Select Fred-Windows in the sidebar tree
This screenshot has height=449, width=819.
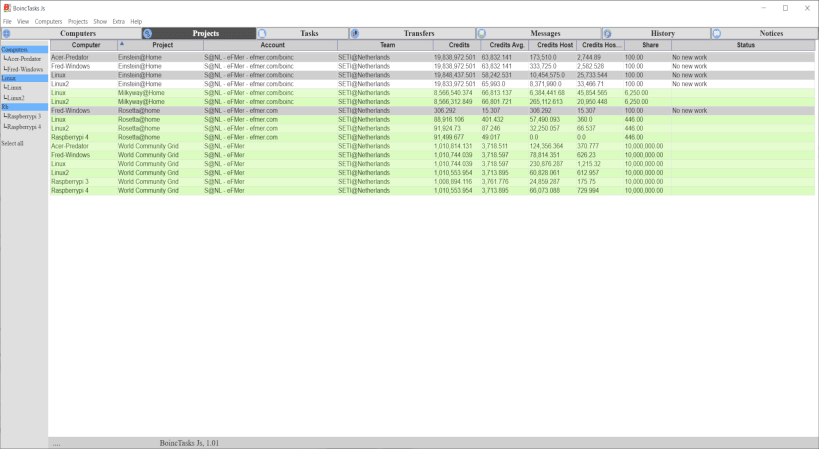(25, 69)
